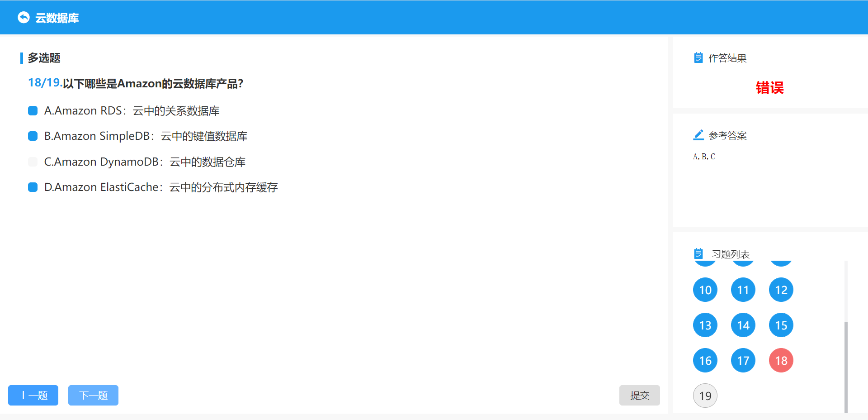Viewport: 868px width, 420px height.
Task: Go to previous question with 上一题
Action: coord(33,395)
